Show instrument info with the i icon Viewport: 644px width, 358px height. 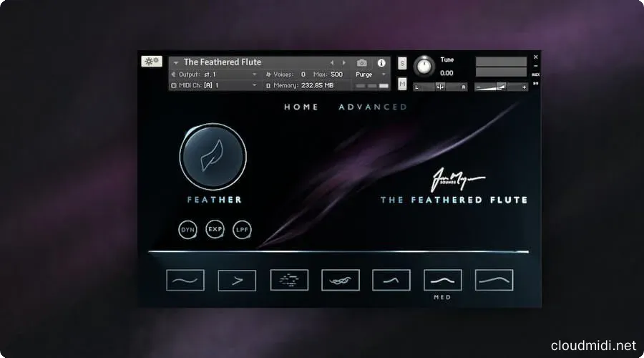coord(381,62)
